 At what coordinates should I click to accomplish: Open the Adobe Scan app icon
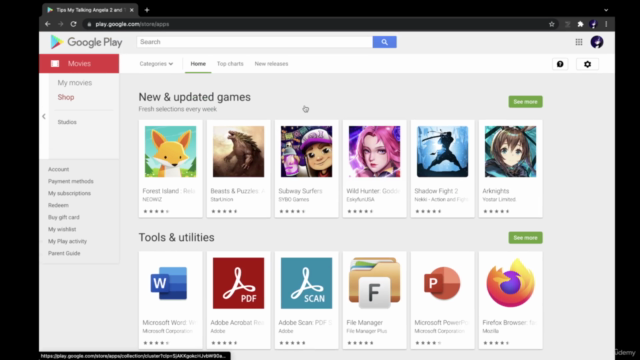coord(307,283)
